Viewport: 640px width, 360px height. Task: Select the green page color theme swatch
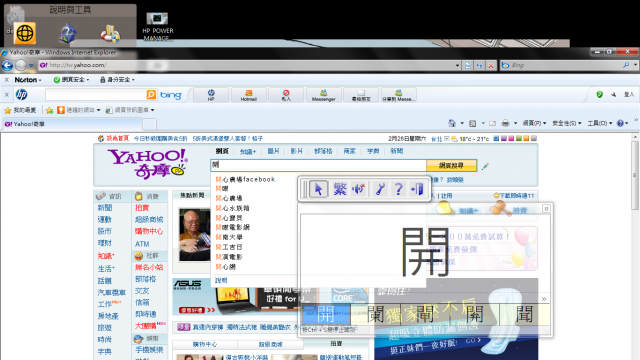pyautogui.click(x=518, y=139)
